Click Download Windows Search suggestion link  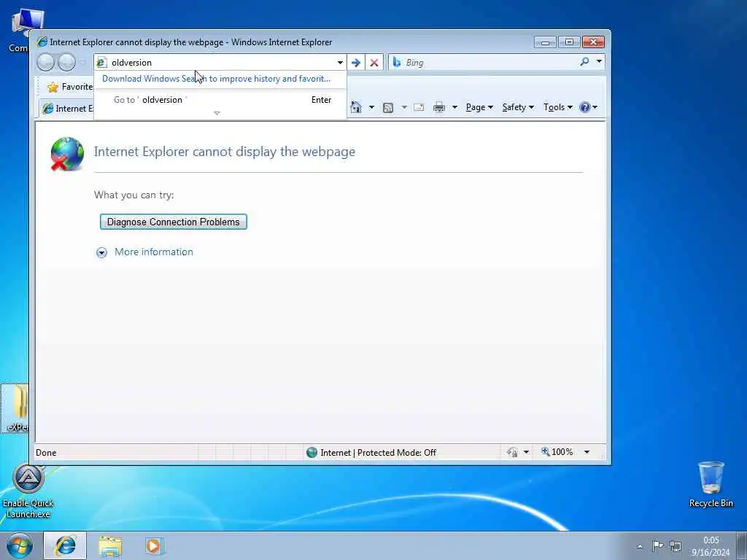pos(216,79)
